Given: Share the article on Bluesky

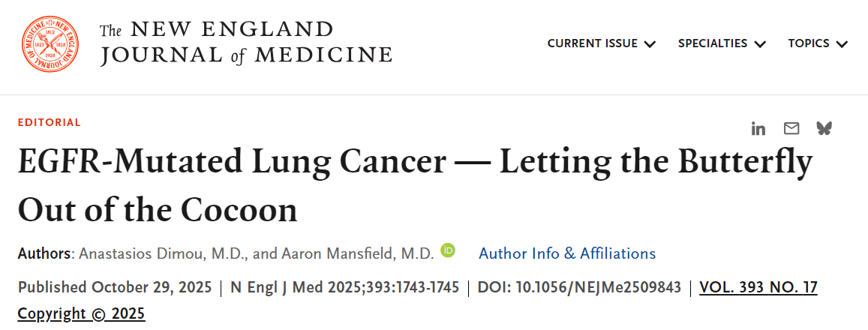Looking at the screenshot, I should coord(824,128).
